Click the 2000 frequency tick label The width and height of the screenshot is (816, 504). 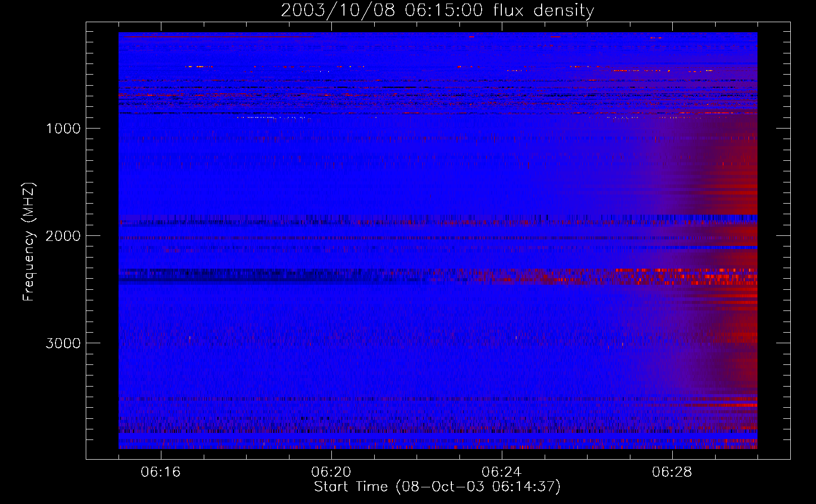[63, 236]
